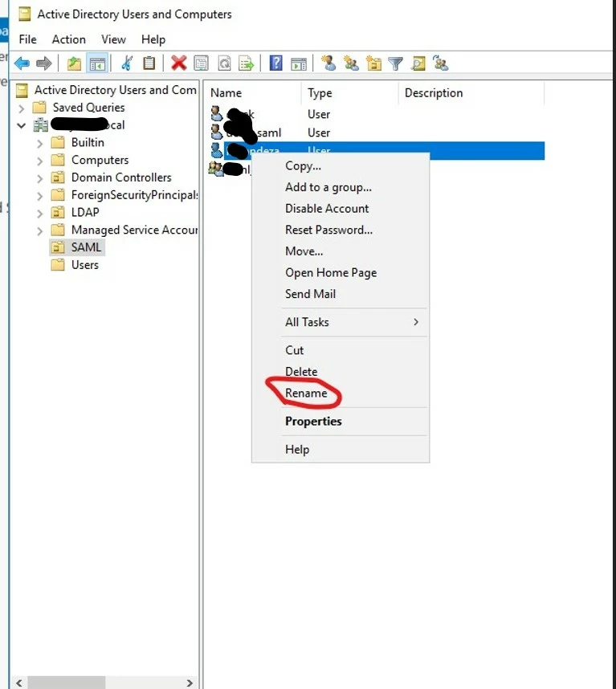Click the Export list toolbar icon
The image size is (616, 689).
tap(246, 63)
